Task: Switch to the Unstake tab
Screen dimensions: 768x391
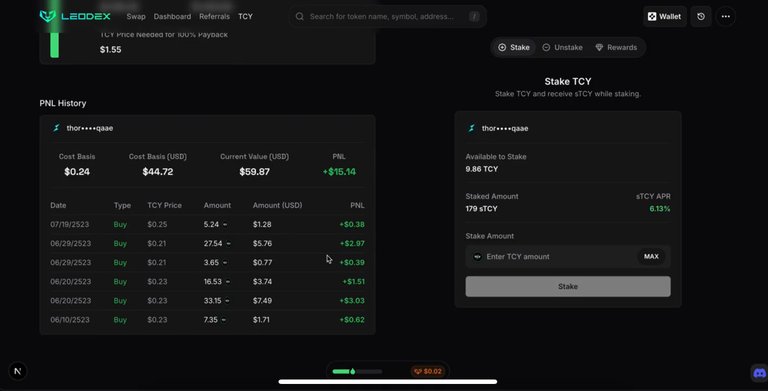Action: tap(562, 48)
